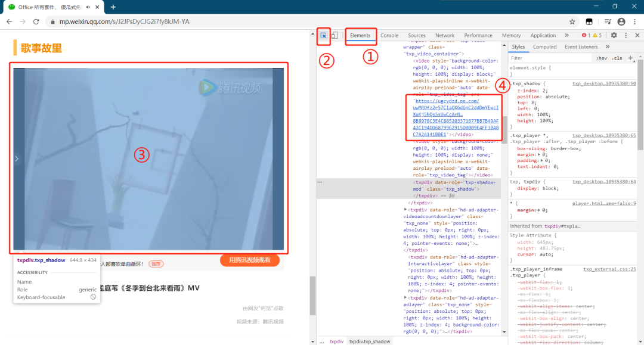Open the Performance tab
This screenshot has height=345, width=644.
[x=478, y=35]
